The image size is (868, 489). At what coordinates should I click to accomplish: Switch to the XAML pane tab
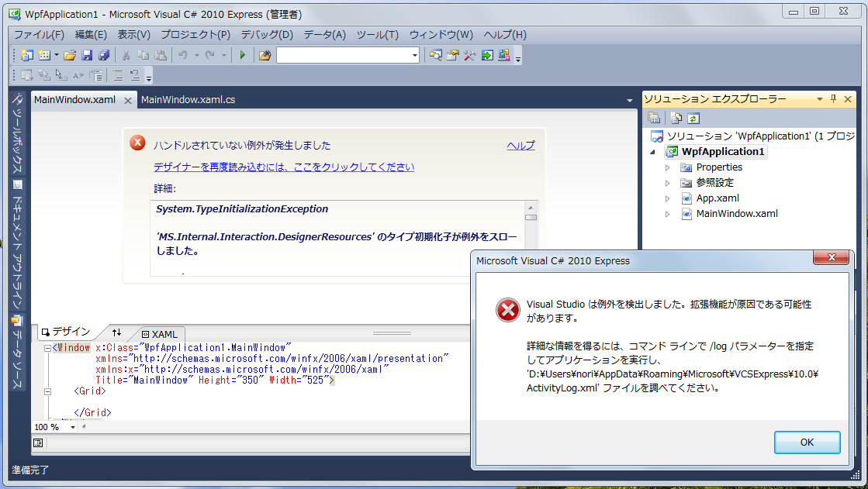[x=160, y=334]
